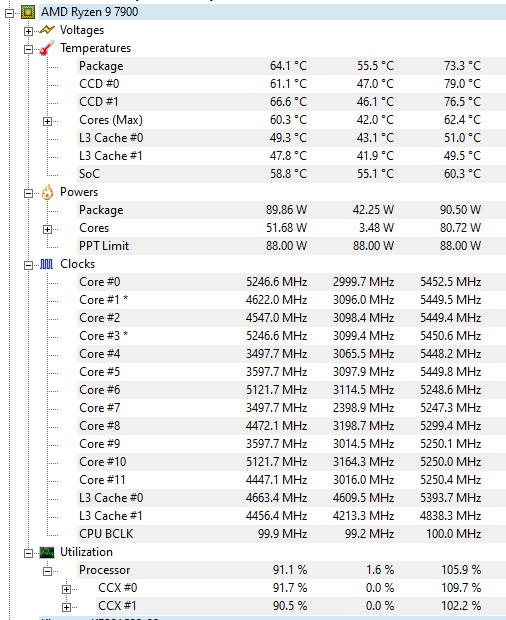Expand the Cores (Max) temperature entry
This screenshot has width=506, height=620.
point(47,121)
